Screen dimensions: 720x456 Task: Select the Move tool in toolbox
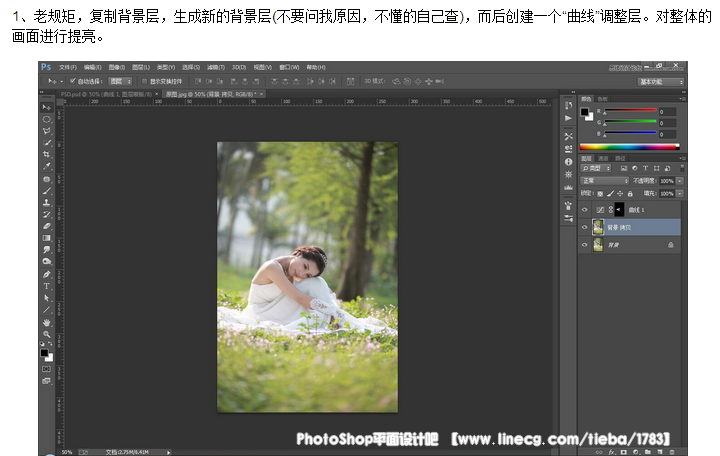[x=46, y=107]
